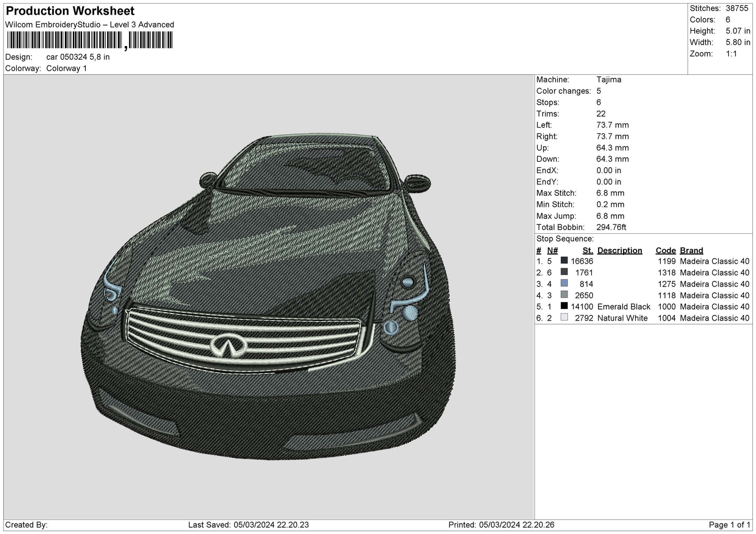Click the 'Natural White' description

622,318
